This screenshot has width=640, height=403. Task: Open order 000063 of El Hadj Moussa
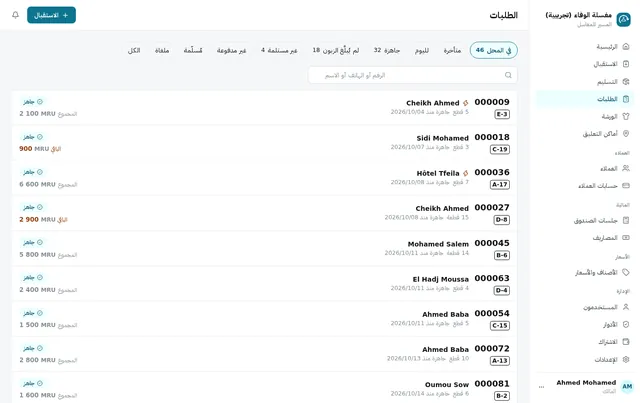264,284
